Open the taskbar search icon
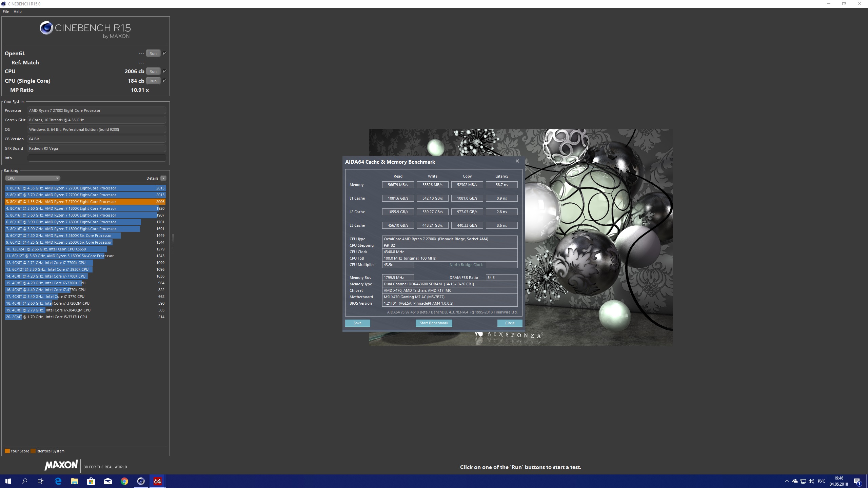The image size is (868, 488). [x=24, y=481]
